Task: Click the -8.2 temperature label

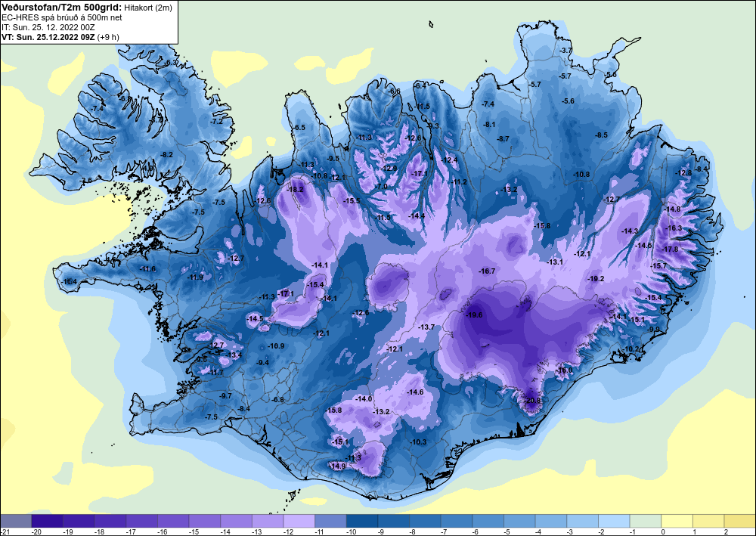Action: [166, 155]
